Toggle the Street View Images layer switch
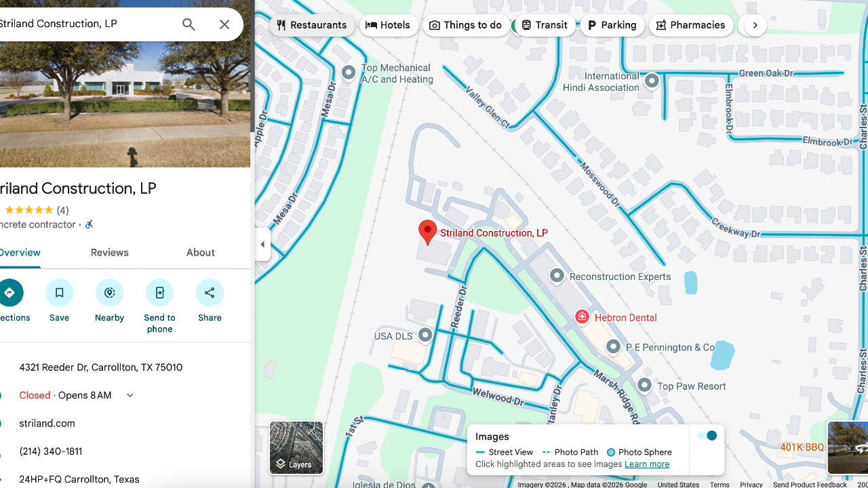The image size is (868, 488). coord(707,436)
